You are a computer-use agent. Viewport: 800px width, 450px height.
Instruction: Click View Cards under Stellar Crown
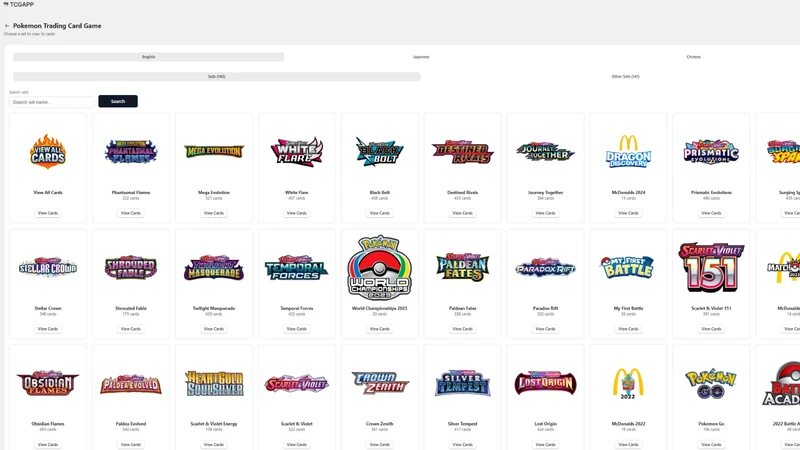coord(48,329)
